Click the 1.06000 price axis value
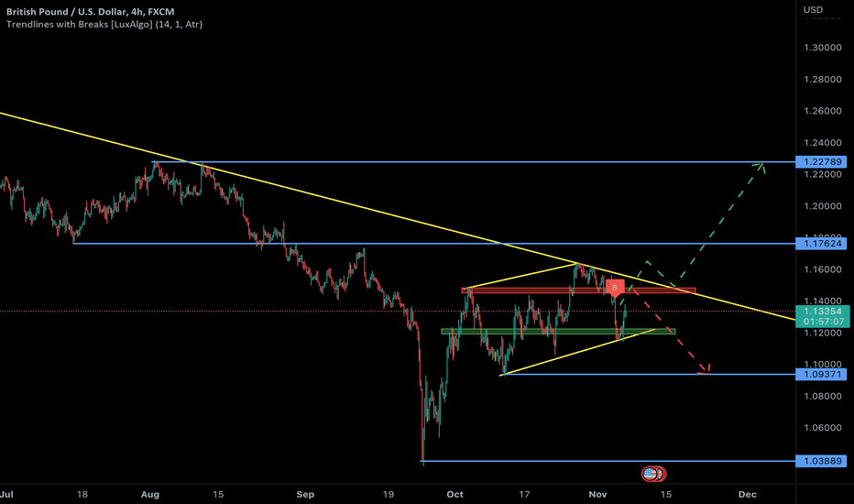This screenshot has height=504, width=854. (823, 428)
